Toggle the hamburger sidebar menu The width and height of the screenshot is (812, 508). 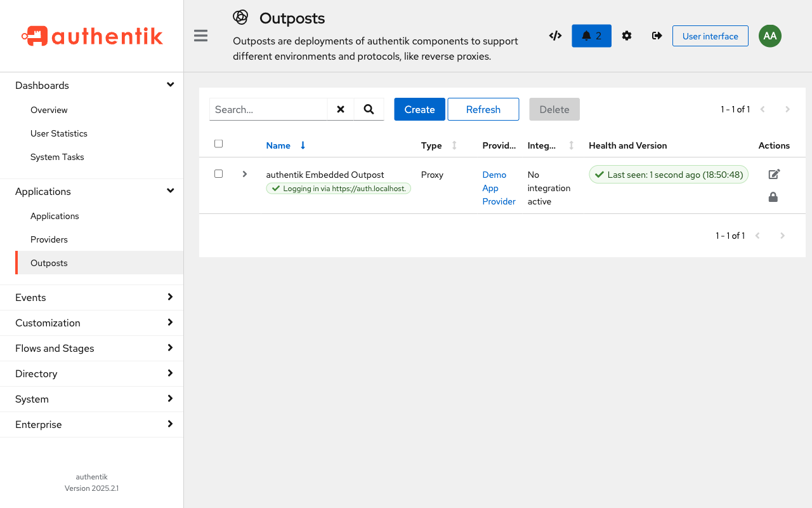[x=201, y=36]
